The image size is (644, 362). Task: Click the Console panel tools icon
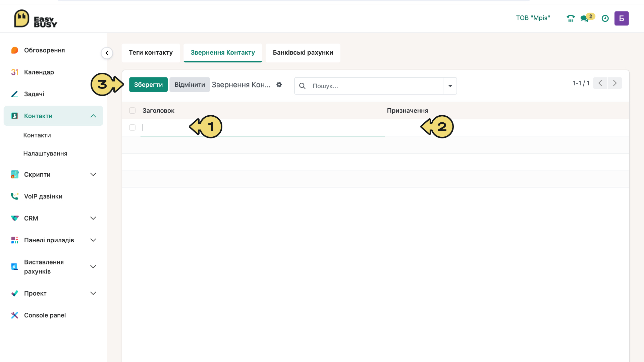[x=15, y=315]
